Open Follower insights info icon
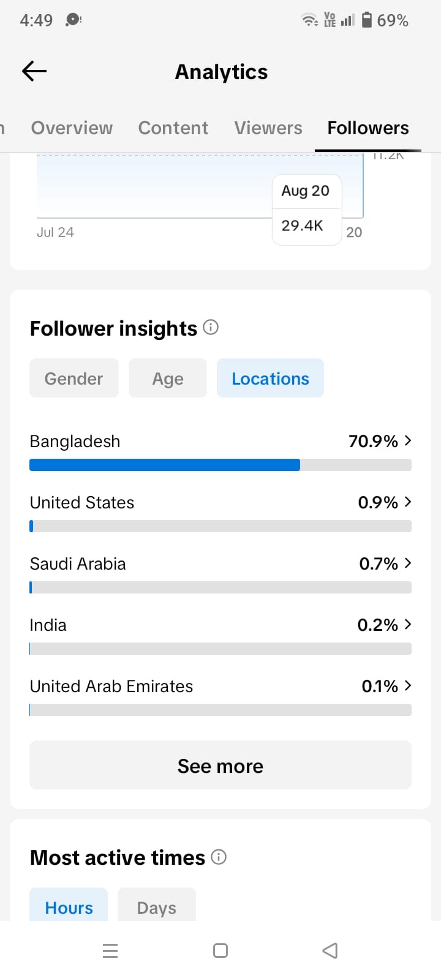 pos(211,327)
